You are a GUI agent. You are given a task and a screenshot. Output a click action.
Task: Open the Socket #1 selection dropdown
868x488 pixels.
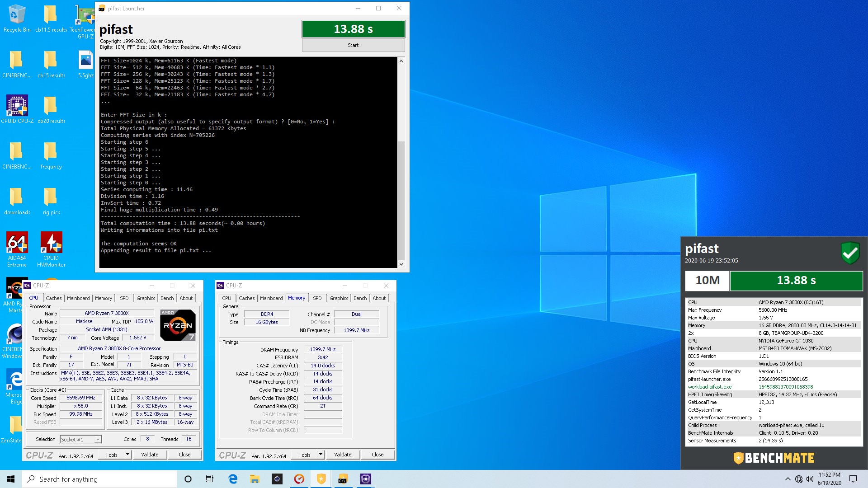pos(80,439)
